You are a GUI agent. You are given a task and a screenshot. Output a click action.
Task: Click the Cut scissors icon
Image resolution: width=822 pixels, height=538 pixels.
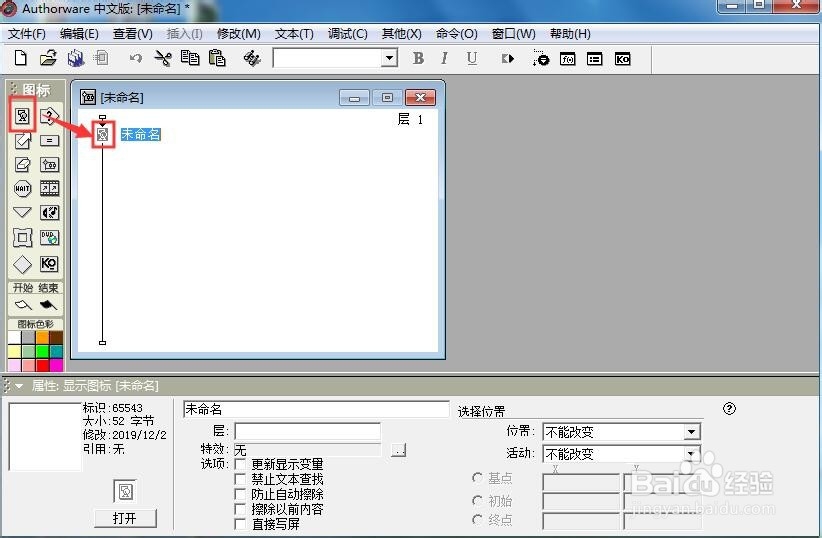tap(163, 58)
